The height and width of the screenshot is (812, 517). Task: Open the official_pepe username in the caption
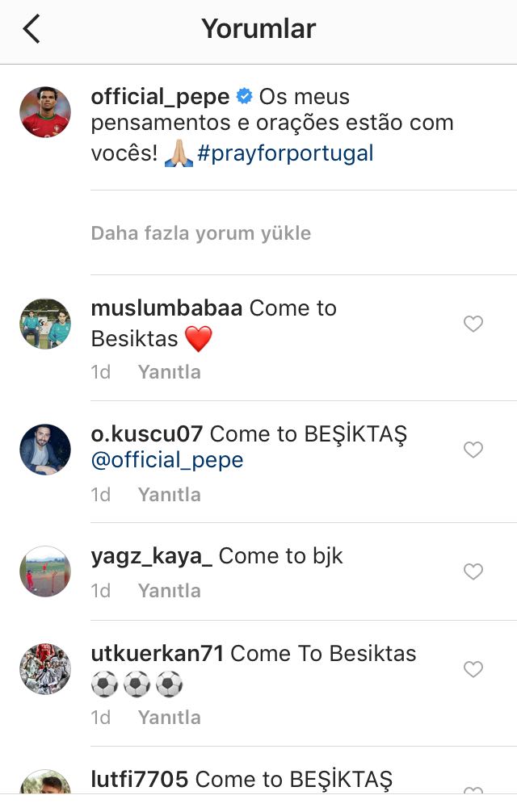point(160,98)
